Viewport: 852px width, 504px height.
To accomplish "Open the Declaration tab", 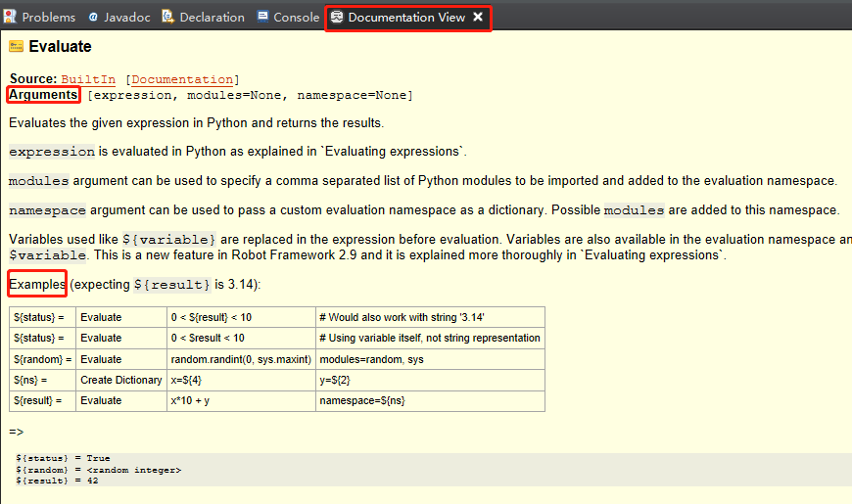I will tap(204, 17).
